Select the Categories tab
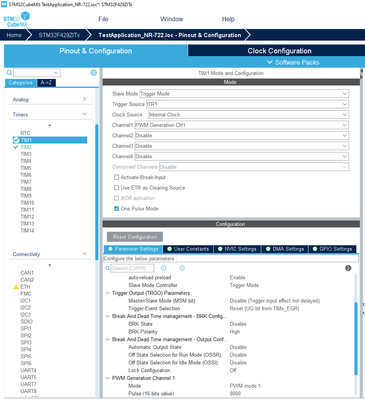 21,83
